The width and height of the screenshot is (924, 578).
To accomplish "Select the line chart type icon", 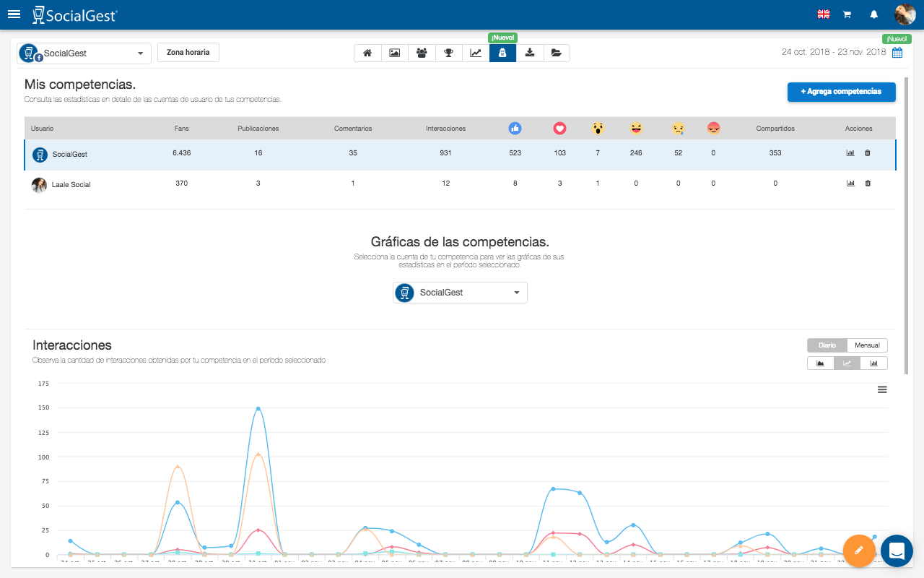I will pyautogui.click(x=847, y=363).
